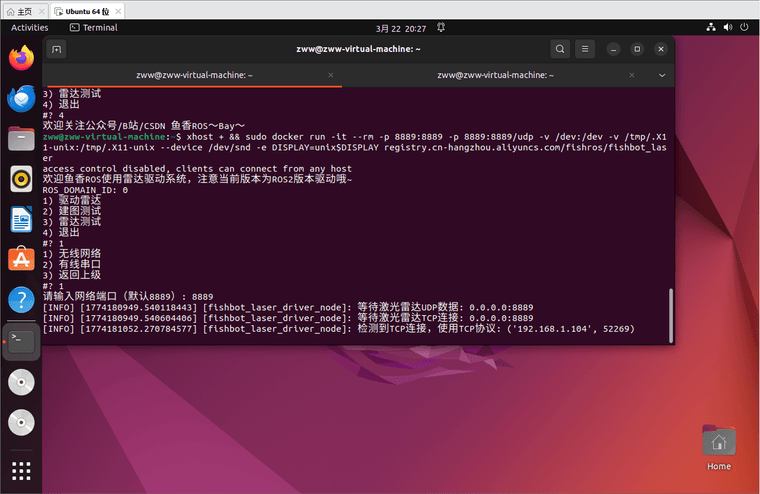Viewport: 760px width, 494px height.
Task: Click the notification bell icon
Action: [x=441, y=28]
